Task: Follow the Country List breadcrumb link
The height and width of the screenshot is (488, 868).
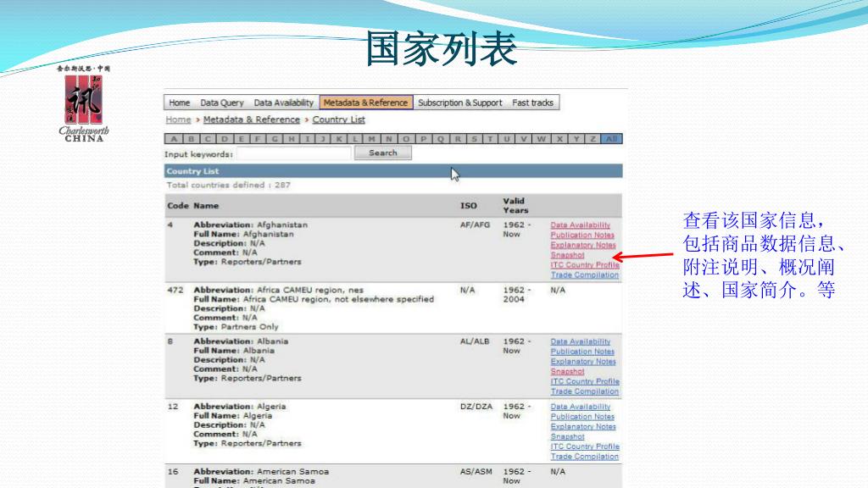Action: tap(339, 119)
